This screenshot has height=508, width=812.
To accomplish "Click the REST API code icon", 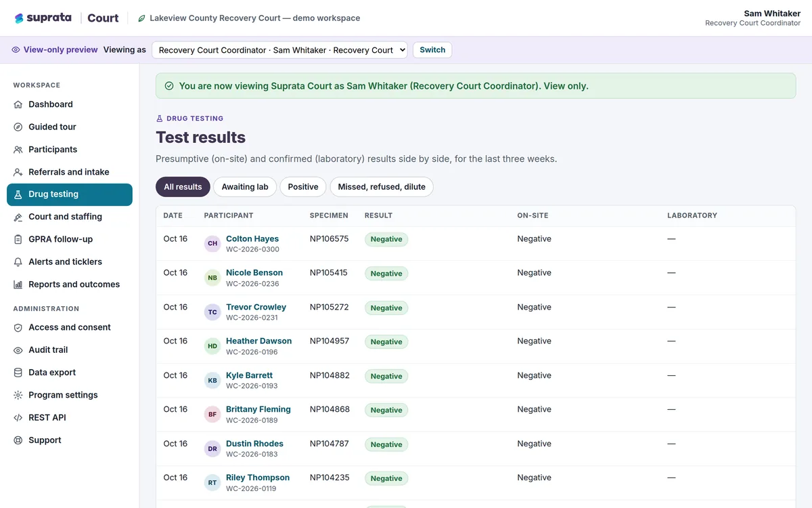I will coord(18,418).
